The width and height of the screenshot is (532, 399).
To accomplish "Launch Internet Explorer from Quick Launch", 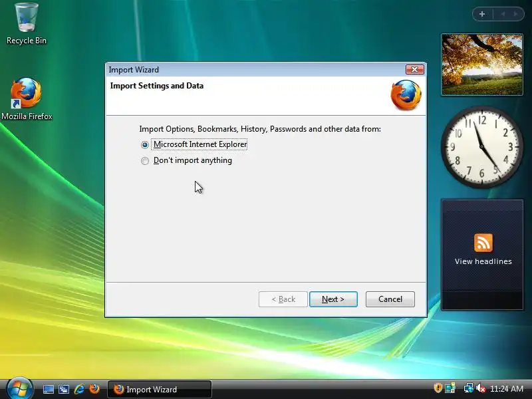I will click(x=79, y=389).
